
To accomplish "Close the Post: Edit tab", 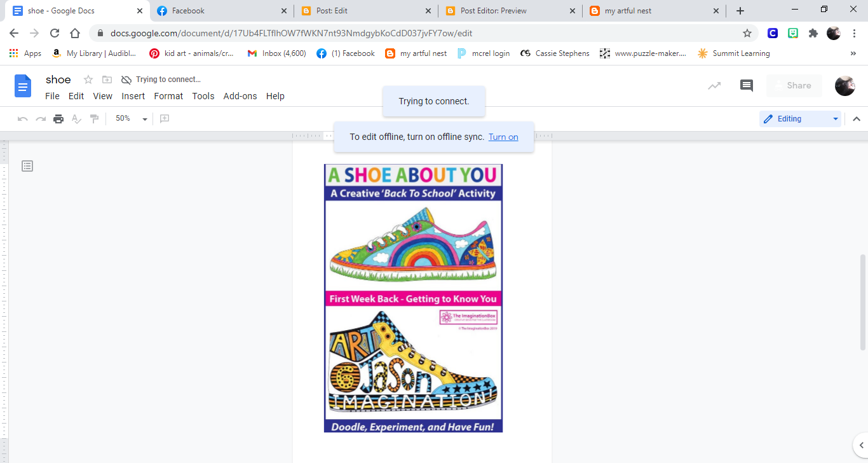I will tap(428, 11).
